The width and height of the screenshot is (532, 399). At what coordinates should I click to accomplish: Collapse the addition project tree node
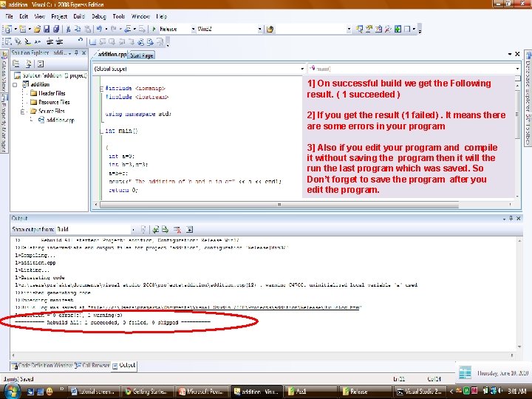click(x=15, y=84)
